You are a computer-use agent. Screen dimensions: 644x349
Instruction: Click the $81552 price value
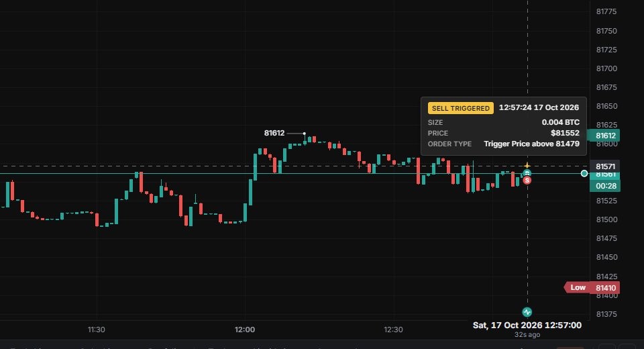coord(565,133)
